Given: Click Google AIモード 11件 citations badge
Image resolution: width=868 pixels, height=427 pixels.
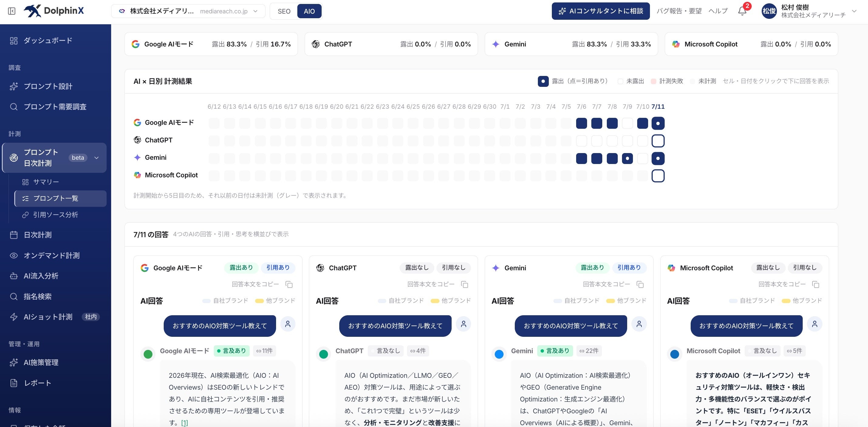Looking at the screenshot, I should (264, 351).
